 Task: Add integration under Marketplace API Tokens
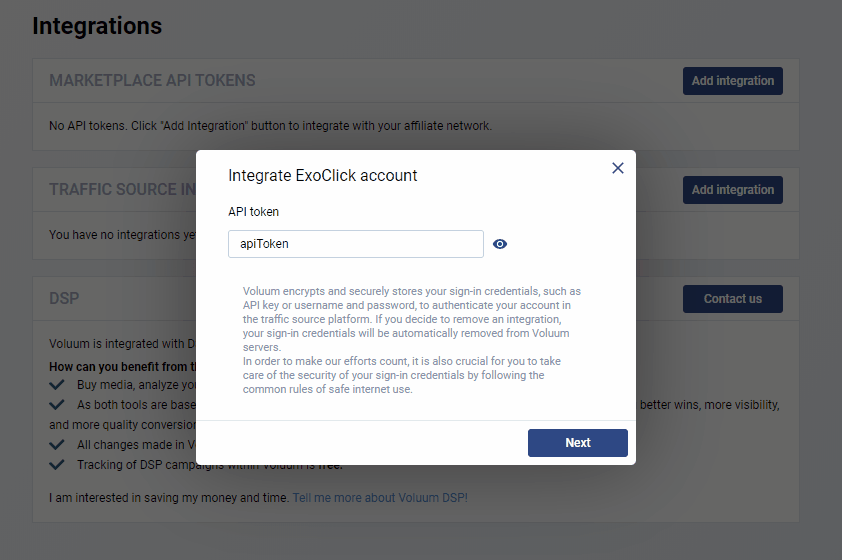coord(732,81)
